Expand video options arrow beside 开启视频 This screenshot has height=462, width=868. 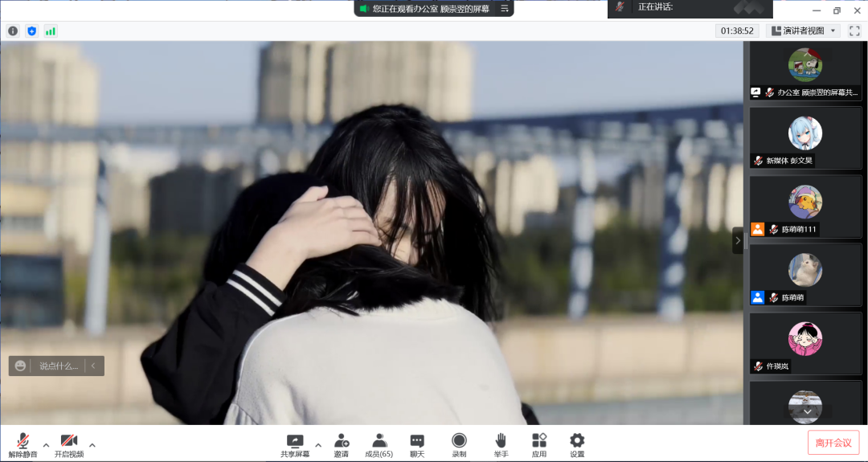pos(92,444)
